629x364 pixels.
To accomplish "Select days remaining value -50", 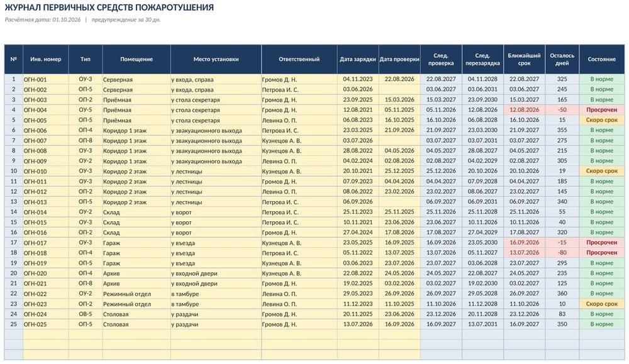I will coord(562,110).
